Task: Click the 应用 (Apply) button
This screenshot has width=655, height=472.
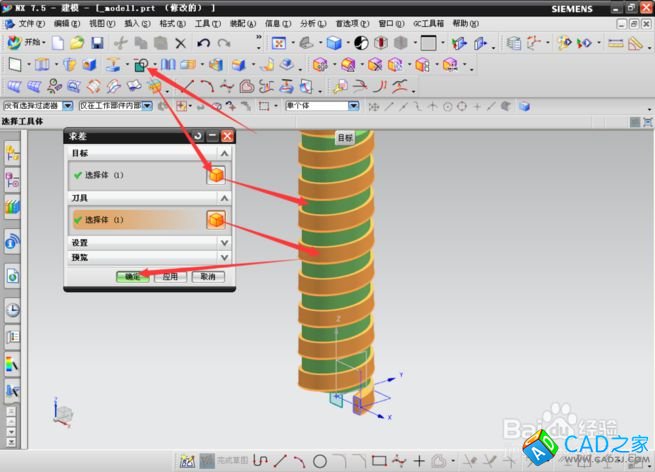Action: point(170,276)
